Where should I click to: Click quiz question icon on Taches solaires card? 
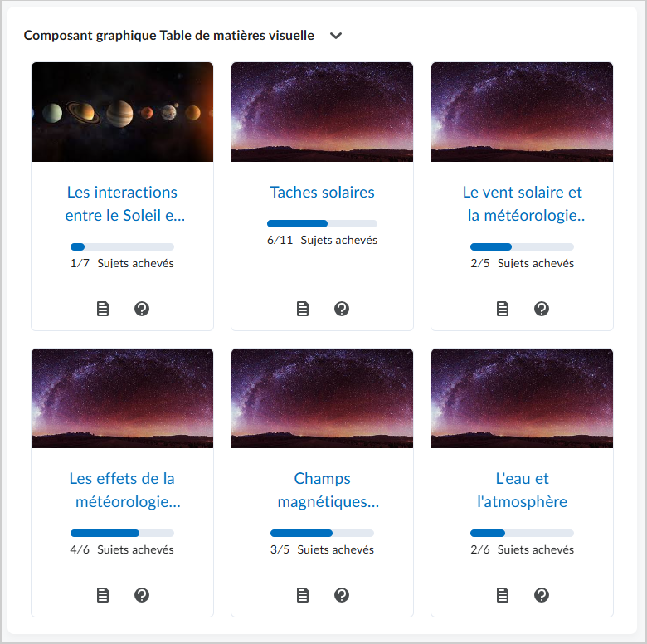click(x=342, y=309)
